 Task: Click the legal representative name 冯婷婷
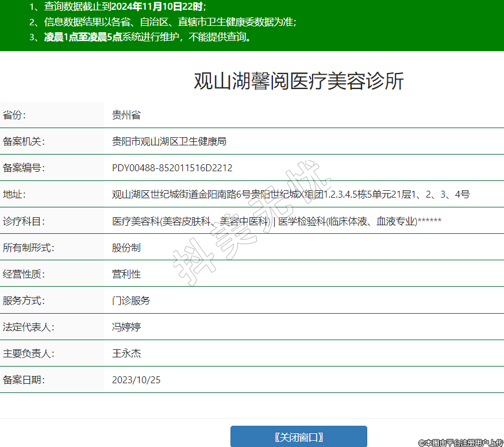126,327
